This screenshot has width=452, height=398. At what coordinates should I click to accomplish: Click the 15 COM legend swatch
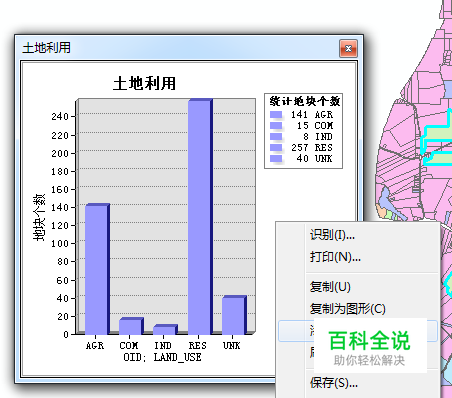[276, 126]
